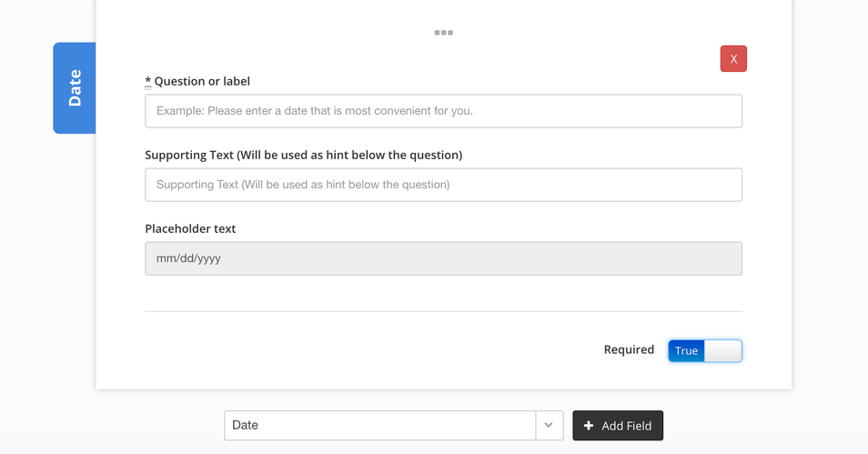This screenshot has height=454, width=868.
Task: Click the white handle of Required switch
Action: point(723,350)
